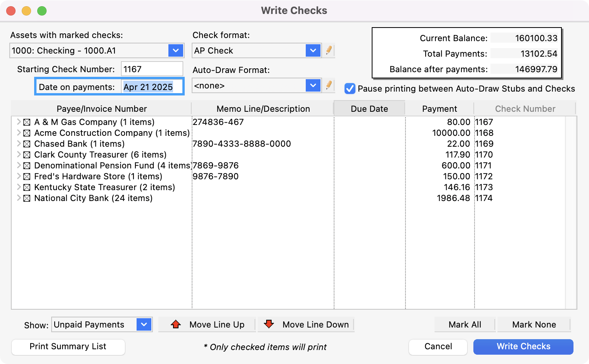The height and width of the screenshot is (364, 589).
Task: Uncheck A & M Gas Company checkbox
Action: pyautogui.click(x=27, y=122)
